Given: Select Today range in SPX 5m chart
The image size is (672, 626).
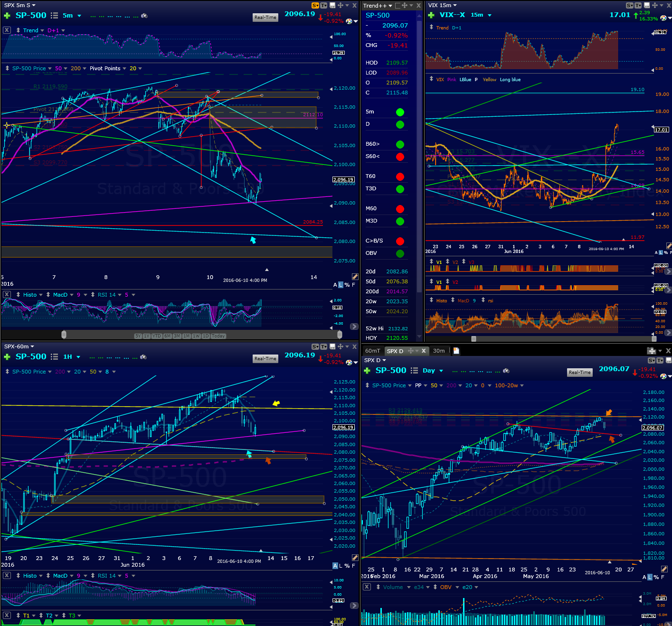Looking at the screenshot, I should [218, 336].
